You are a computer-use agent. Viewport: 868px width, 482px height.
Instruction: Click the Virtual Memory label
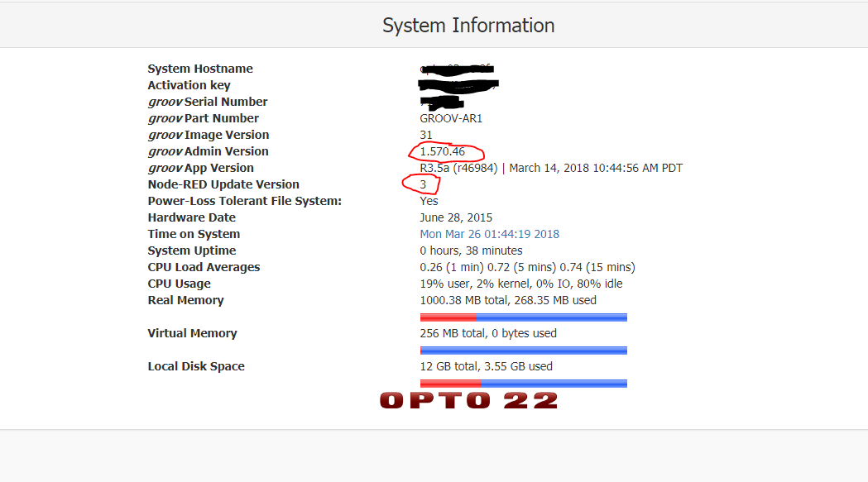pos(192,333)
